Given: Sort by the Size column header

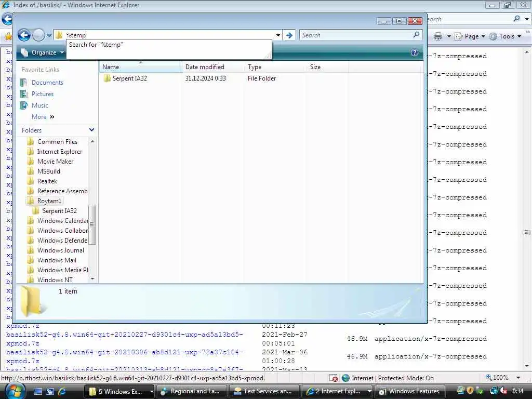Looking at the screenshot, I should [x=327, y=67].
